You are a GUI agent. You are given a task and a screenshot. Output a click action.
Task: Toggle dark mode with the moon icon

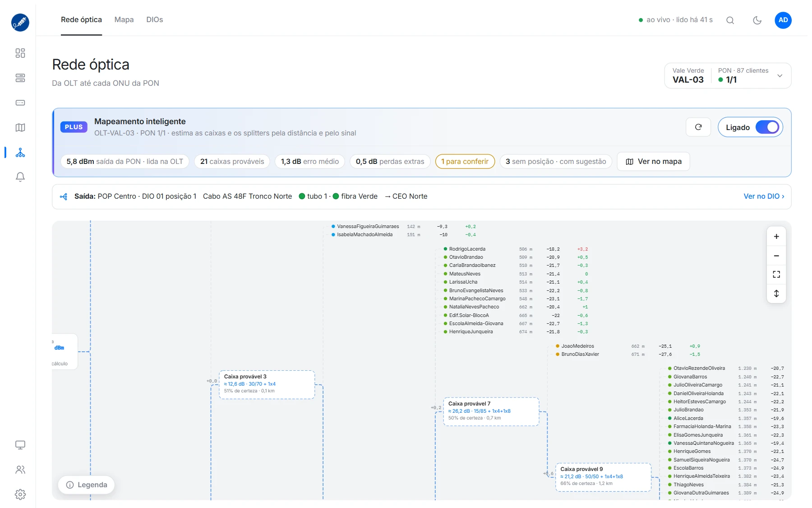pos(757,20)
